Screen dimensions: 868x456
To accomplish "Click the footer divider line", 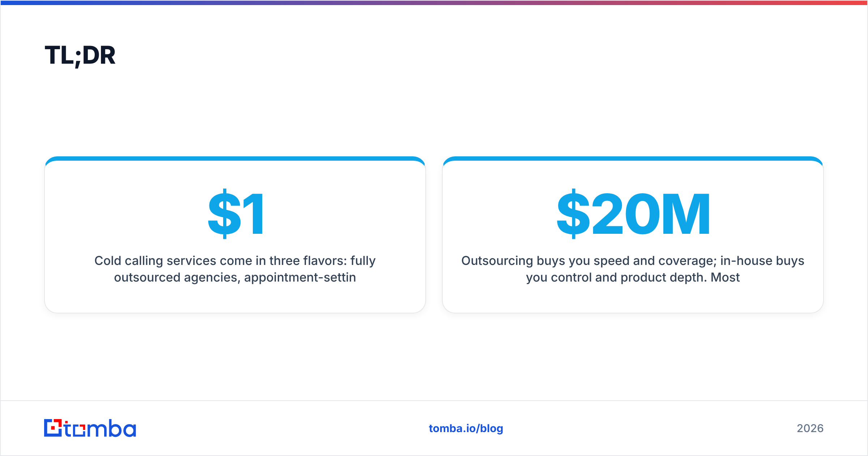I will (434, 401).
